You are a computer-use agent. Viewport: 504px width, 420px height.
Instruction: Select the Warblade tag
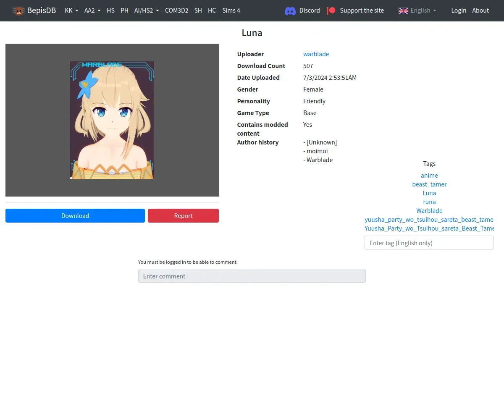click(x=429, y=211)
